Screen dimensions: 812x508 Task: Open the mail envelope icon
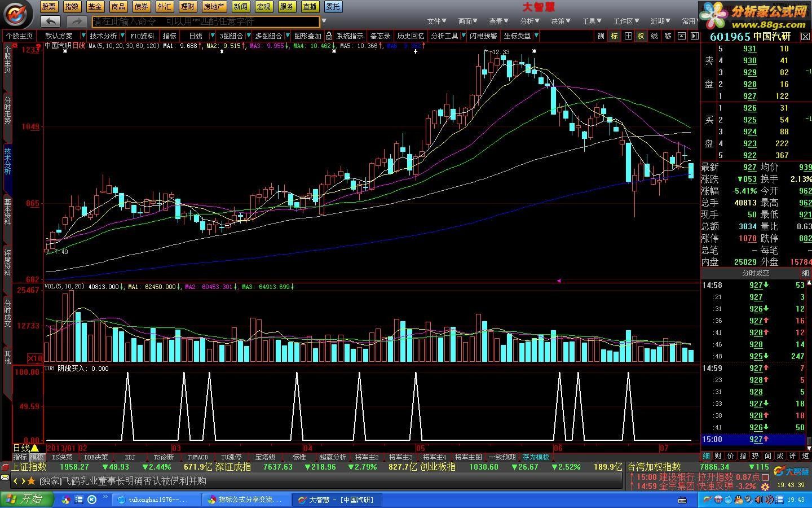[5, 479]
